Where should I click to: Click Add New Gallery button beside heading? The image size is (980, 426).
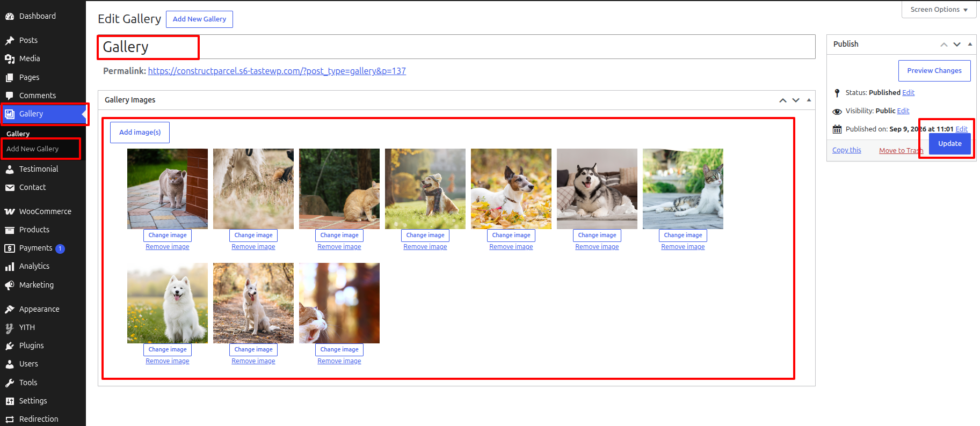pyautogui.click(x=199, y=19)
